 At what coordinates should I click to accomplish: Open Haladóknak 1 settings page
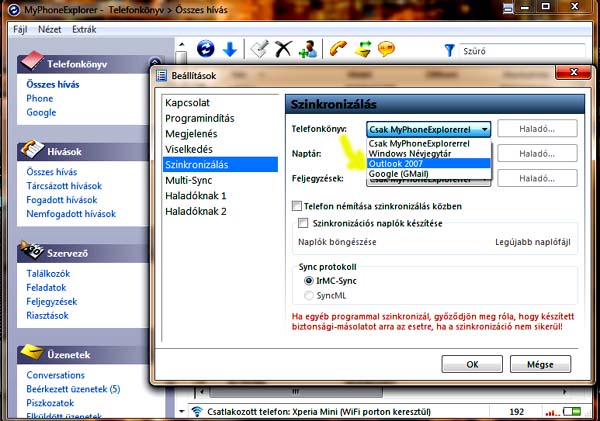coord(220,196)
